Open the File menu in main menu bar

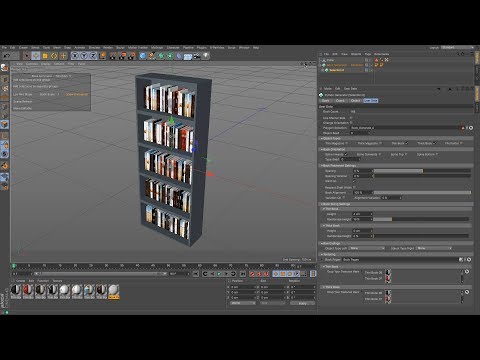[x=4, y=48]
